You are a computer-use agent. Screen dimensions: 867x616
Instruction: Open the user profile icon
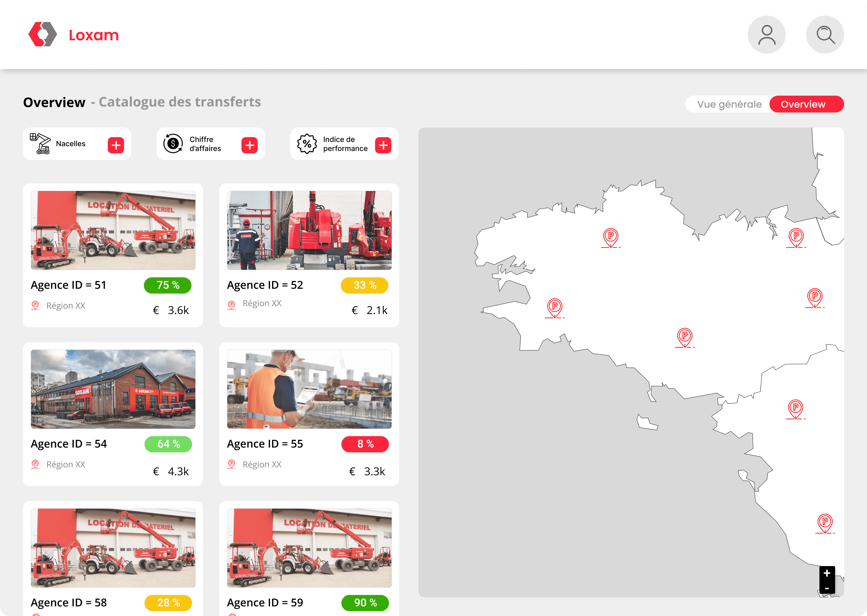pos(766,35)
